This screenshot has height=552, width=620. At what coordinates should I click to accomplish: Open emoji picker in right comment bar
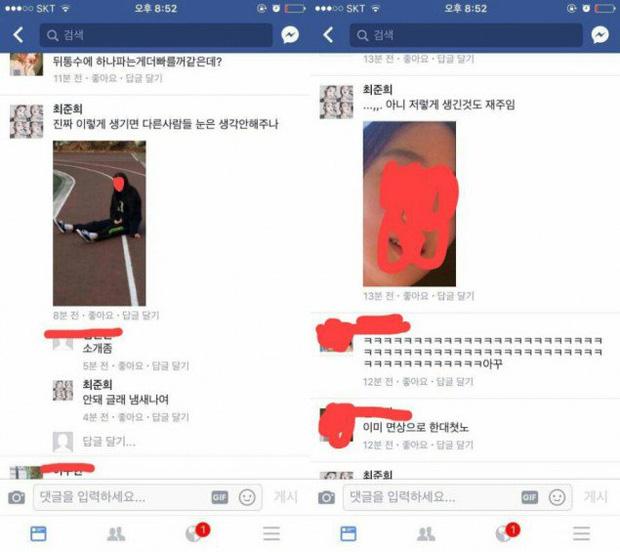click(x=557, y=497)
